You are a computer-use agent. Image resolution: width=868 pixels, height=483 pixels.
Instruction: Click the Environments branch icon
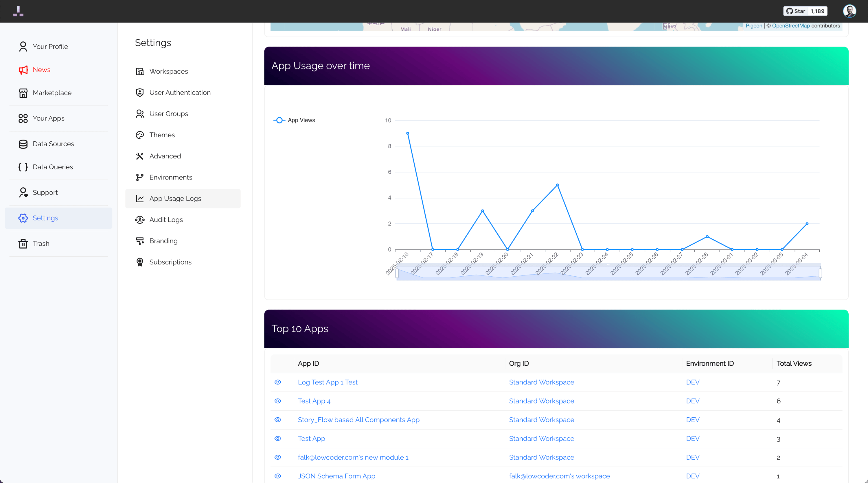click(x=139, y=177)
